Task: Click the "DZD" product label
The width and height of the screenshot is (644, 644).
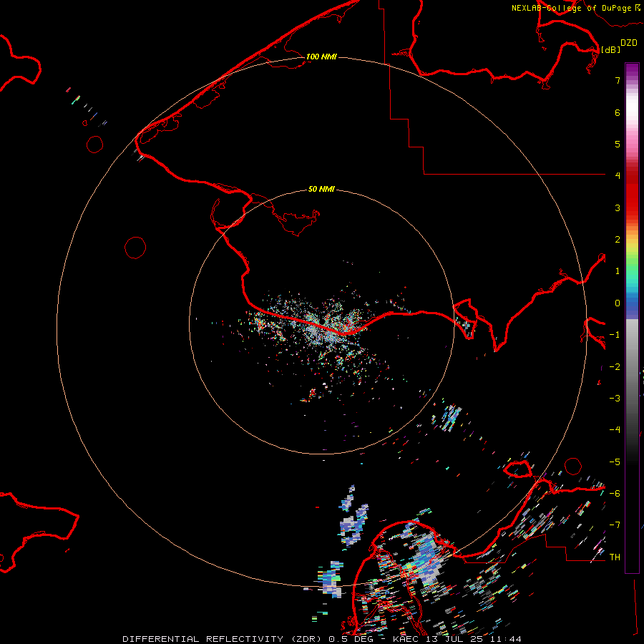Action: coord(629,43)
